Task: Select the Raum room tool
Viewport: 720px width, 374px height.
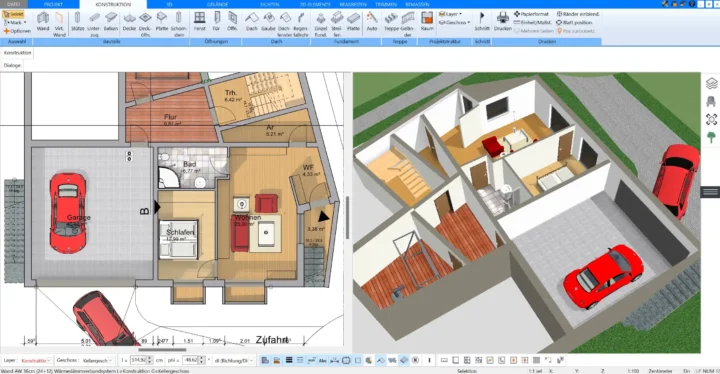Action: (427, 22)
